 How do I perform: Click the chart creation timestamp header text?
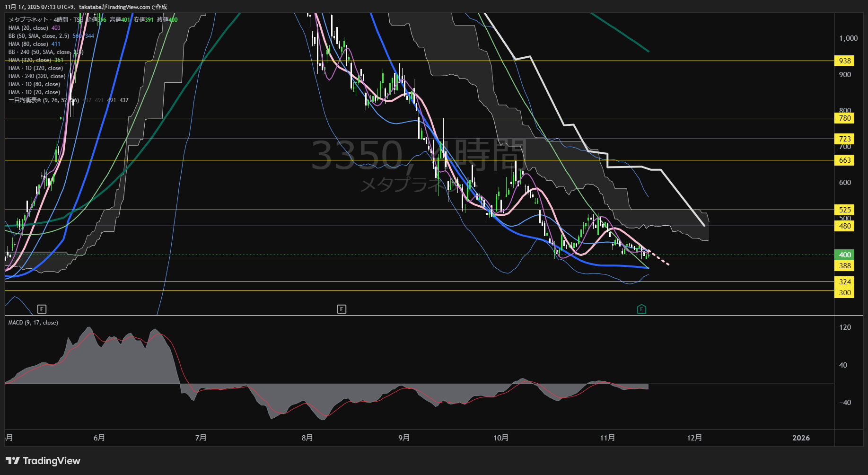(86, 7)
